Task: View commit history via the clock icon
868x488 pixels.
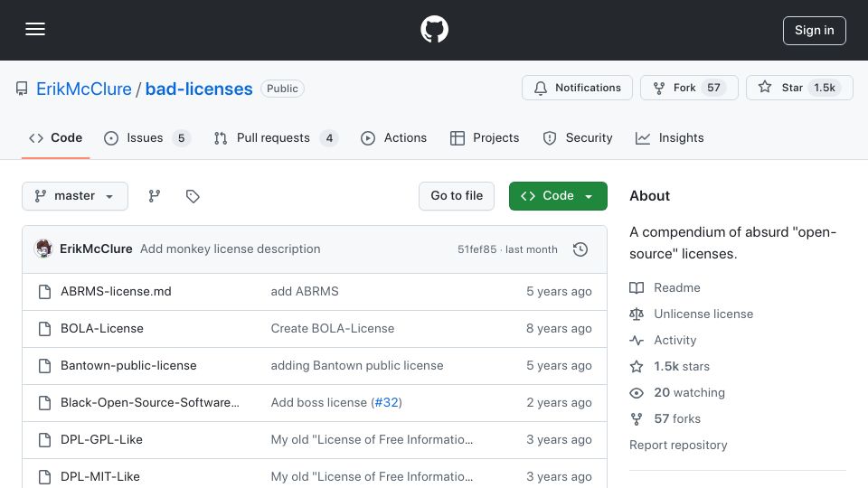Action: [x=580, y=249]
